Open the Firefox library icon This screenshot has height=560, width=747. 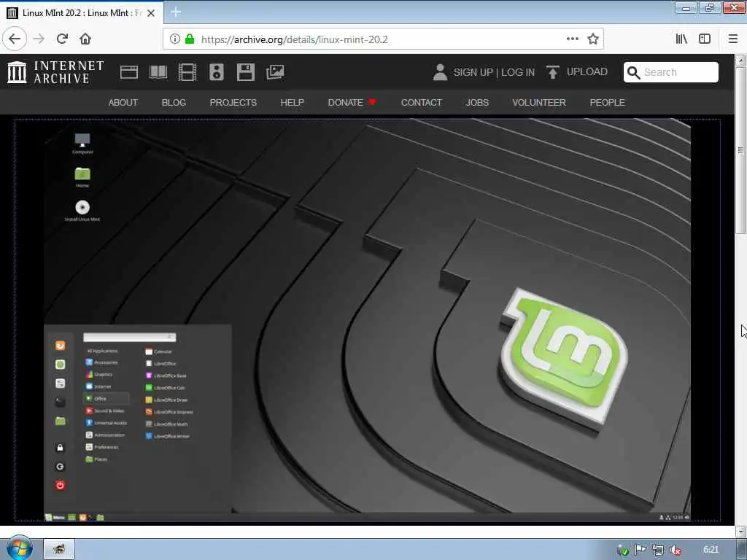pos(681,39)
